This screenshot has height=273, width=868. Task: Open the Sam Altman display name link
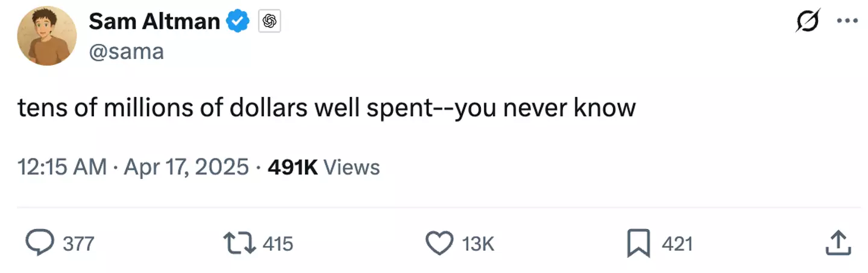[154, 22]
